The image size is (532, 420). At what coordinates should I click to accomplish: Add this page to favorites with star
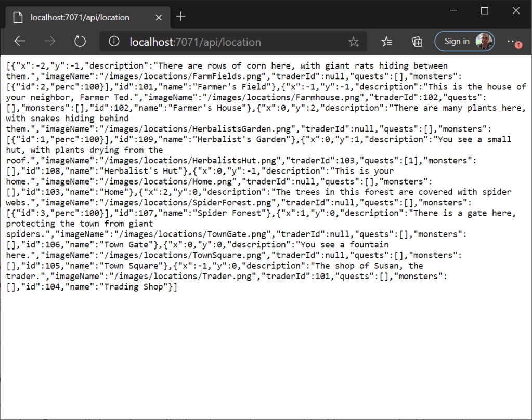(354, 42)
